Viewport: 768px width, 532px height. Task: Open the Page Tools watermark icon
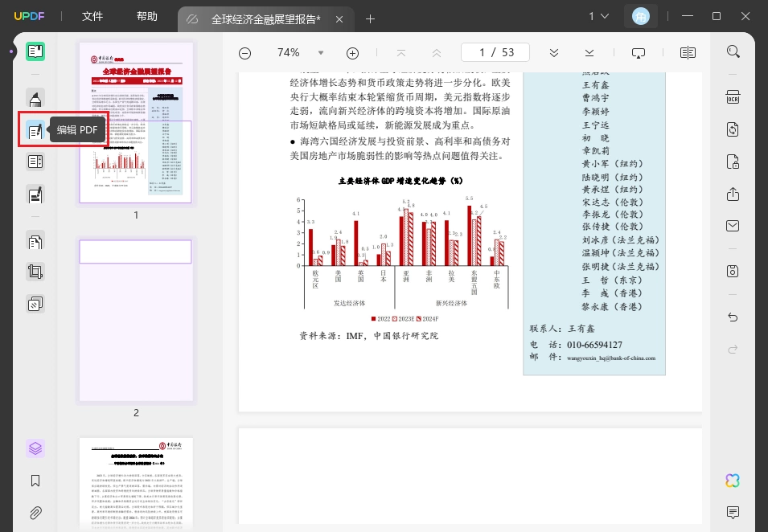click(35, 304)
